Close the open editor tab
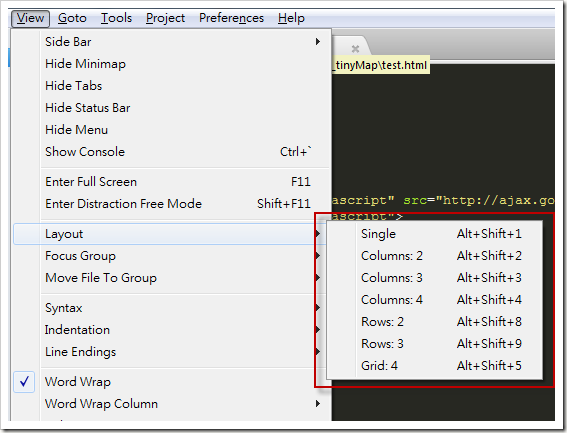567x433 pixels. pyautogui.click(x=355, y=48)
